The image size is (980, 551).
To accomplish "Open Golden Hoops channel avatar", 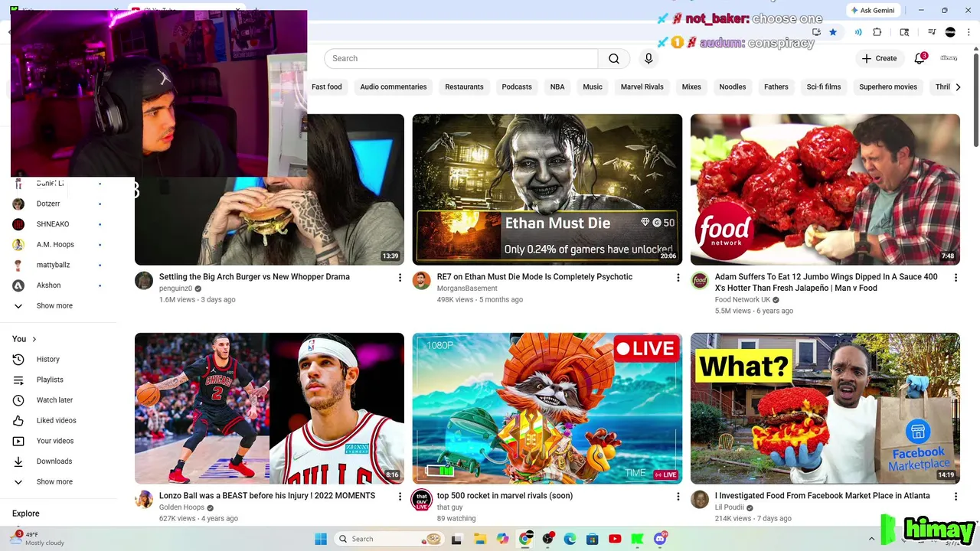I will 144,500.
